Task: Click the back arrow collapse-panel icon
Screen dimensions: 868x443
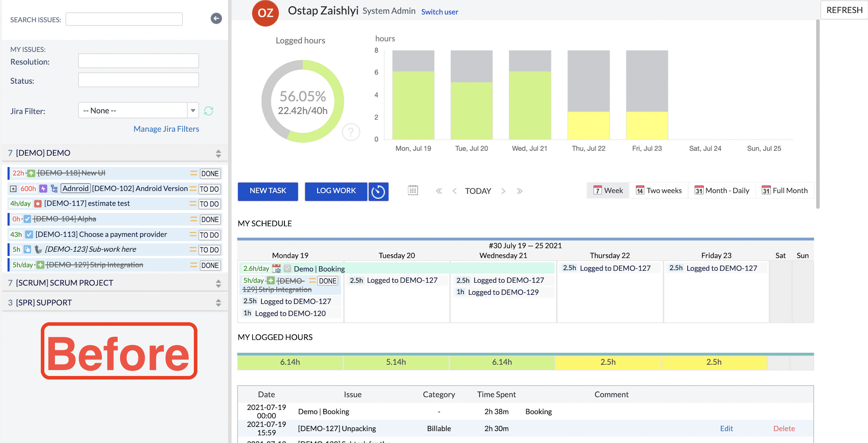Action: click(216, 18)
